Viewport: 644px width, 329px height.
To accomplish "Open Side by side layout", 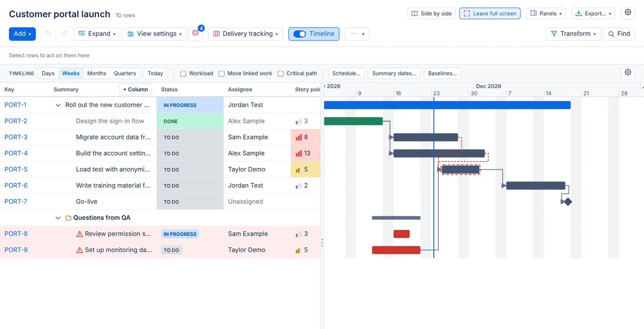I will [431, 13].
